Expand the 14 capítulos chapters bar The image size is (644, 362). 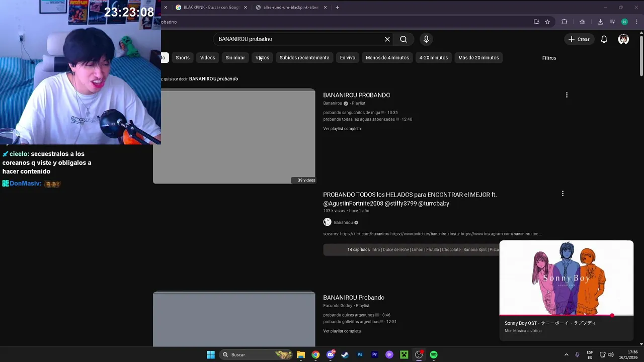tap(411, 250)
